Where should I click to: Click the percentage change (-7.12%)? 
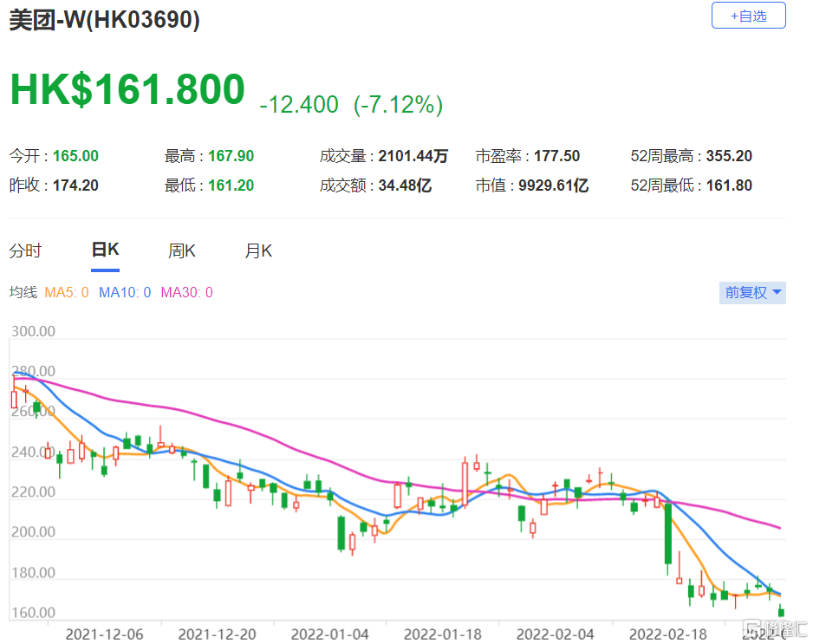398,105
